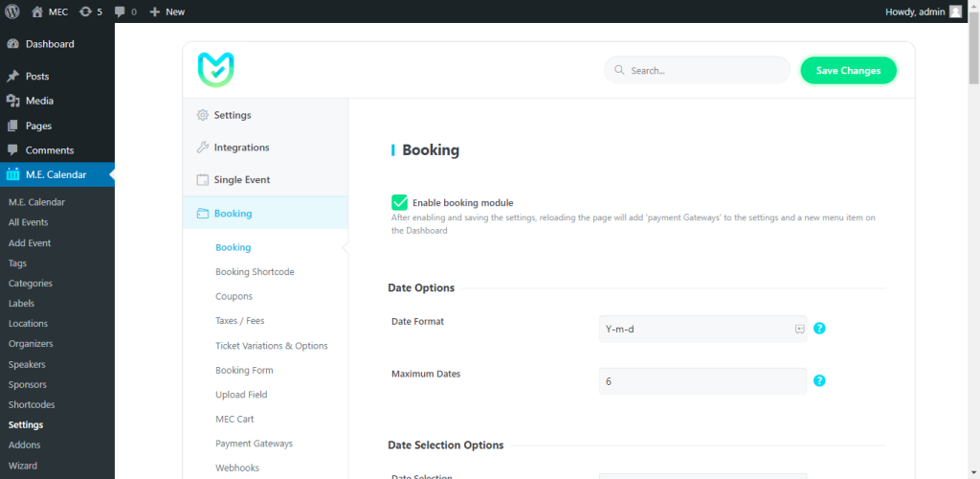The width and height of the screenshot is (980, 479).
Task: Click the admin avatar icon
Action: click(x=955, y=11)
